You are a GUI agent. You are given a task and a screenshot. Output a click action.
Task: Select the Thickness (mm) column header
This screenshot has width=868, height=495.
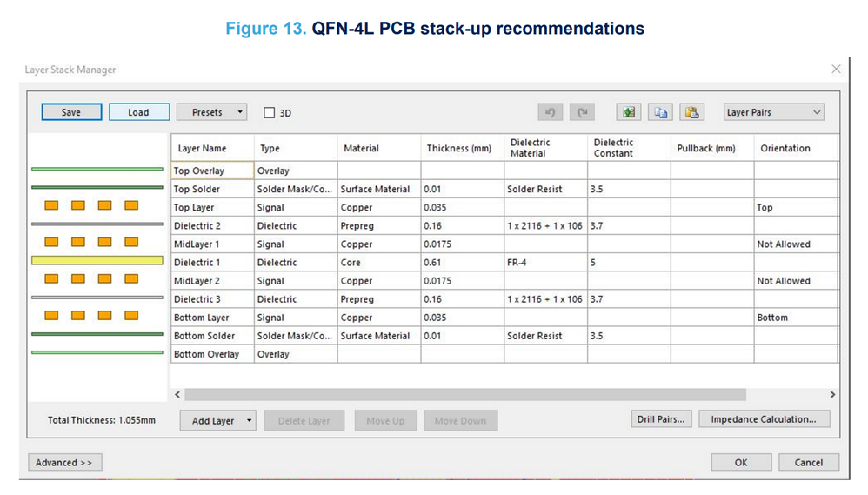coord(462,148)
